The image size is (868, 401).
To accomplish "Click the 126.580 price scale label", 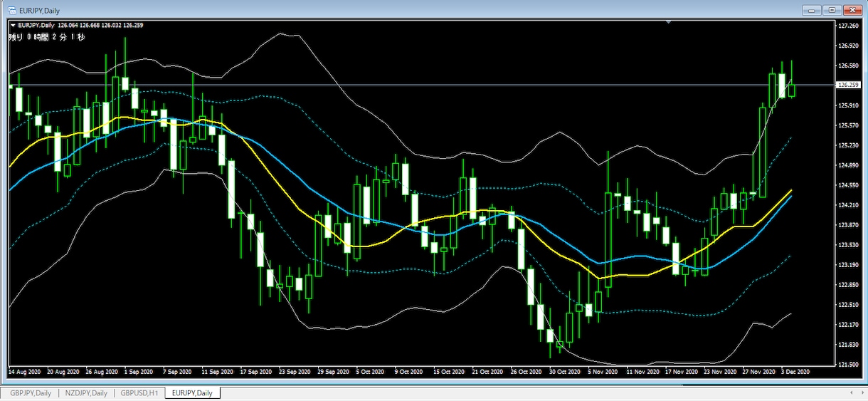I will (x=848, y=66).
